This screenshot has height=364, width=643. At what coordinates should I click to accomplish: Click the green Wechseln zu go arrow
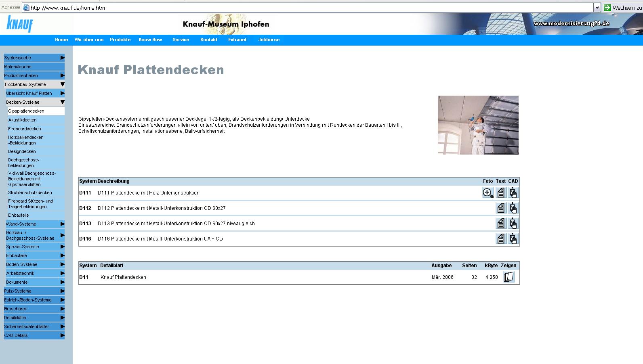(x=607, y=8)
